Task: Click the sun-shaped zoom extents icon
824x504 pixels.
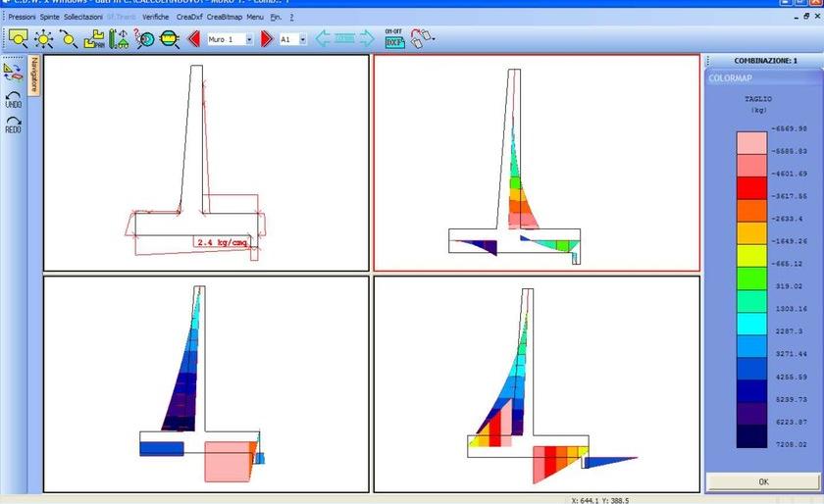Action: (44, 39)
